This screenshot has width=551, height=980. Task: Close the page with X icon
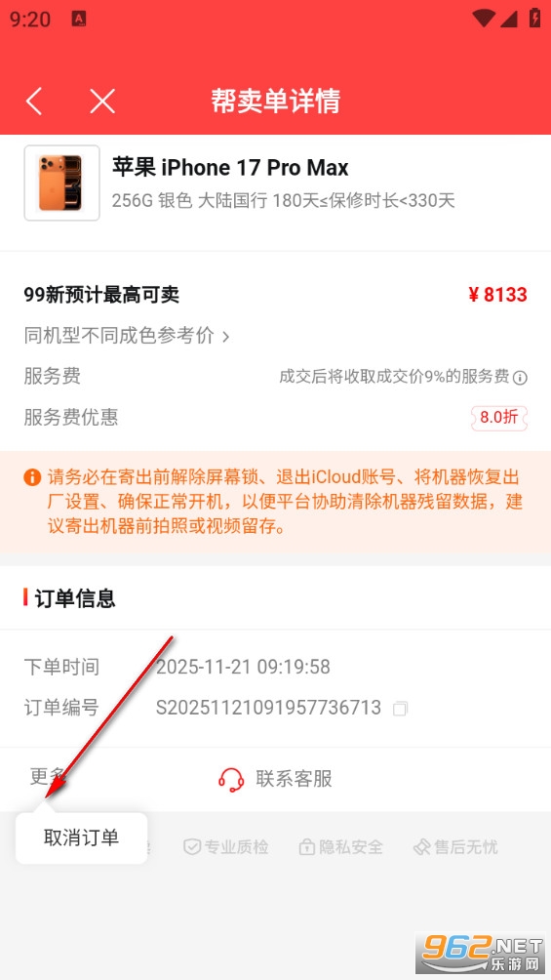101,101
